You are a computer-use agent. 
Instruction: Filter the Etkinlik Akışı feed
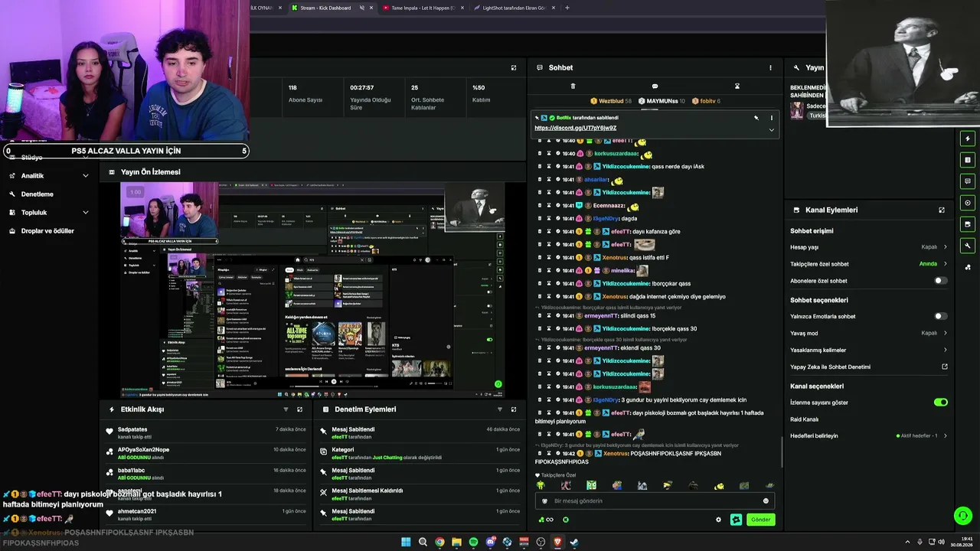(286, 409)
